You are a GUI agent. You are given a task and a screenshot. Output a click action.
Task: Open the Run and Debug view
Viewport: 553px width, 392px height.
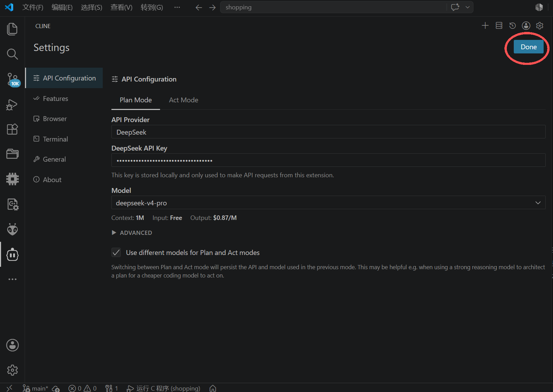tap(12, 104)
